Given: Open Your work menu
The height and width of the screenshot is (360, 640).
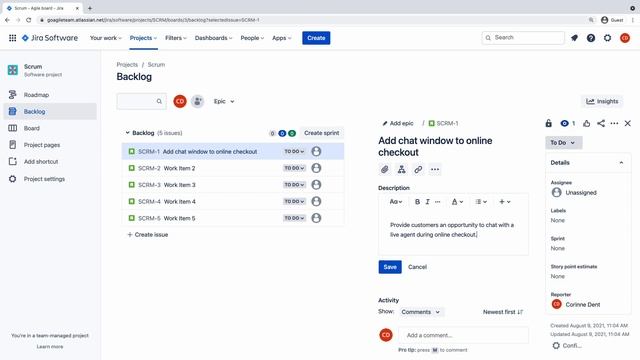Looking at the screenshot, I should [105, 38].
